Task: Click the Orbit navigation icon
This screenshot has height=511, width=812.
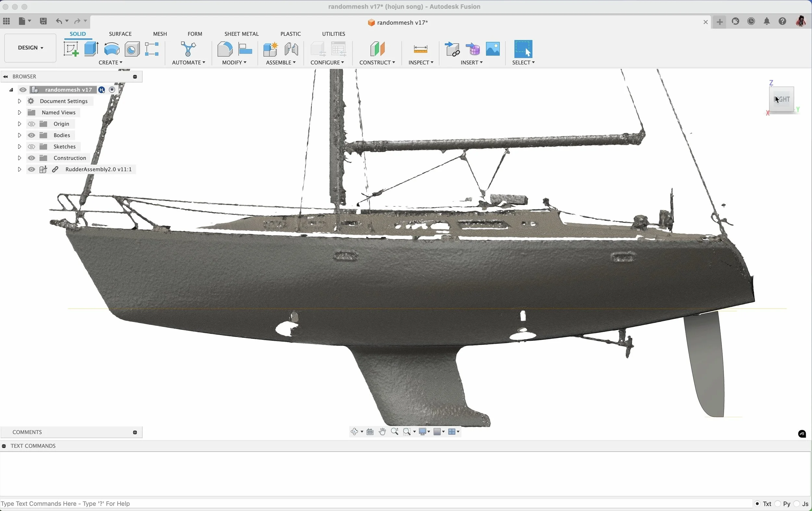Action: click(x=354, y=432)
